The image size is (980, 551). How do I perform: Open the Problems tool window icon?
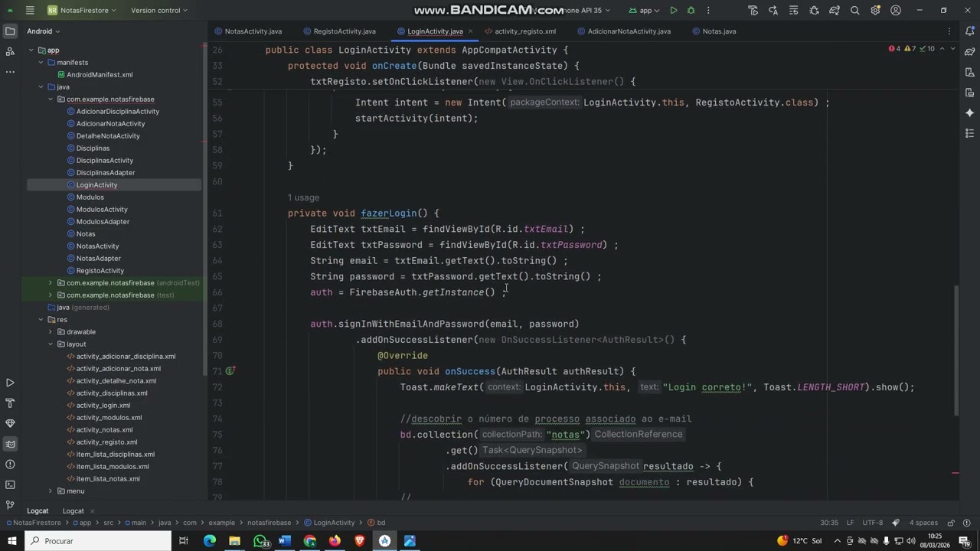tap(10, 465)
